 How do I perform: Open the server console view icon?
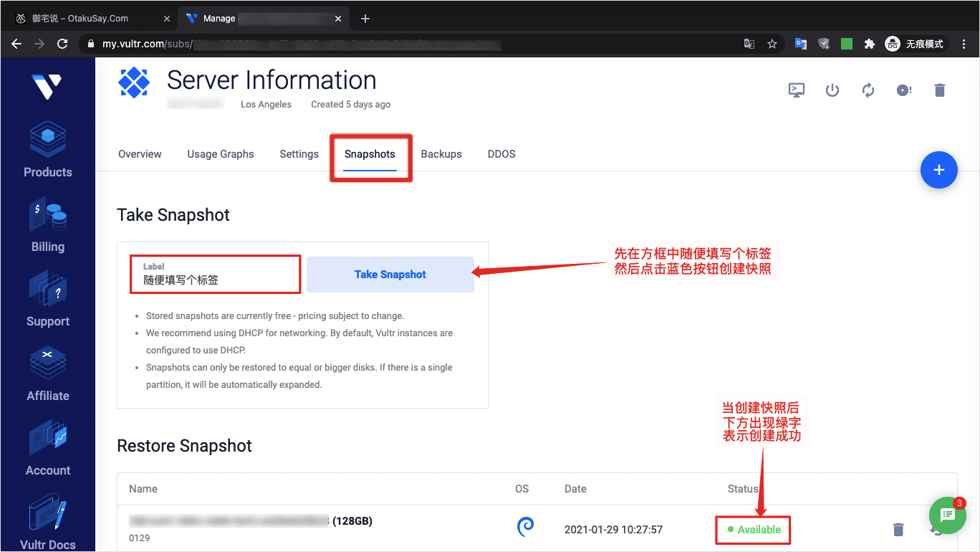point(796,90)
